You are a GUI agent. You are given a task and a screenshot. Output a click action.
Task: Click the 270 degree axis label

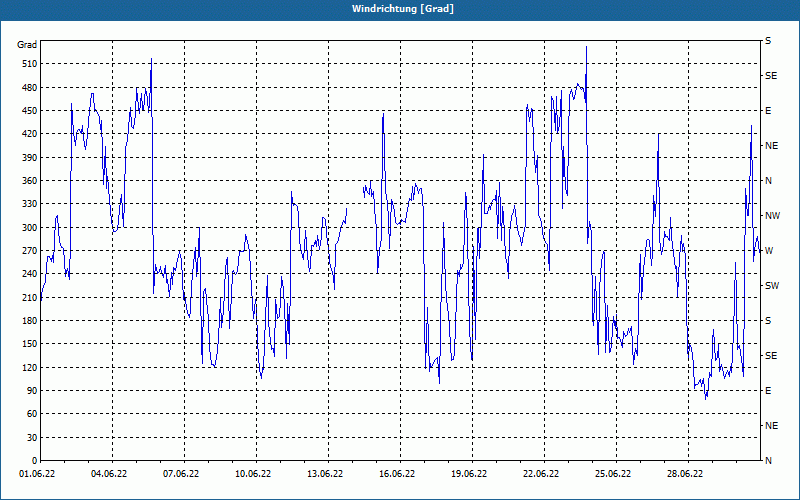click(30, 251)
